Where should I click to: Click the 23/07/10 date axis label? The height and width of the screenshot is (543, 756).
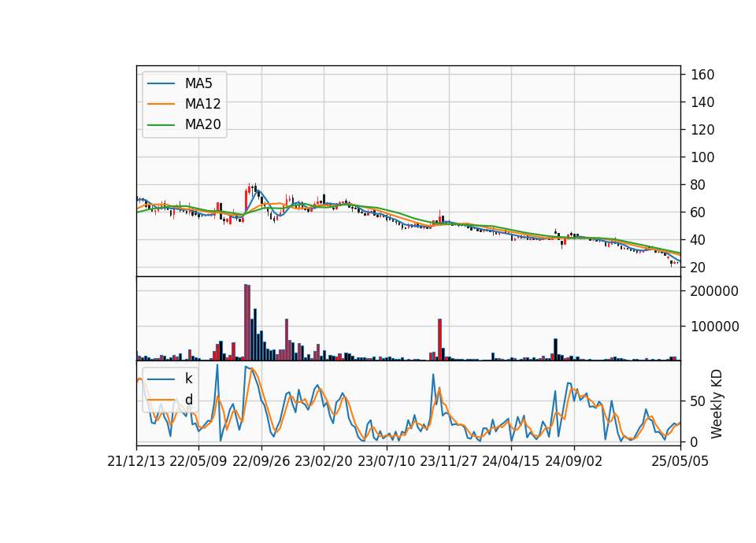tap(386, 461)
